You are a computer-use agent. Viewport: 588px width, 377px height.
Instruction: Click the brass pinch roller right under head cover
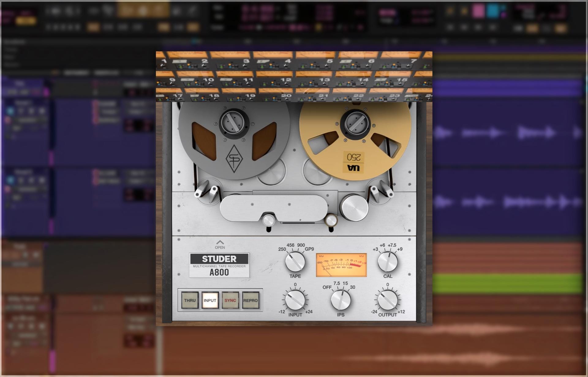coord(331,220)
